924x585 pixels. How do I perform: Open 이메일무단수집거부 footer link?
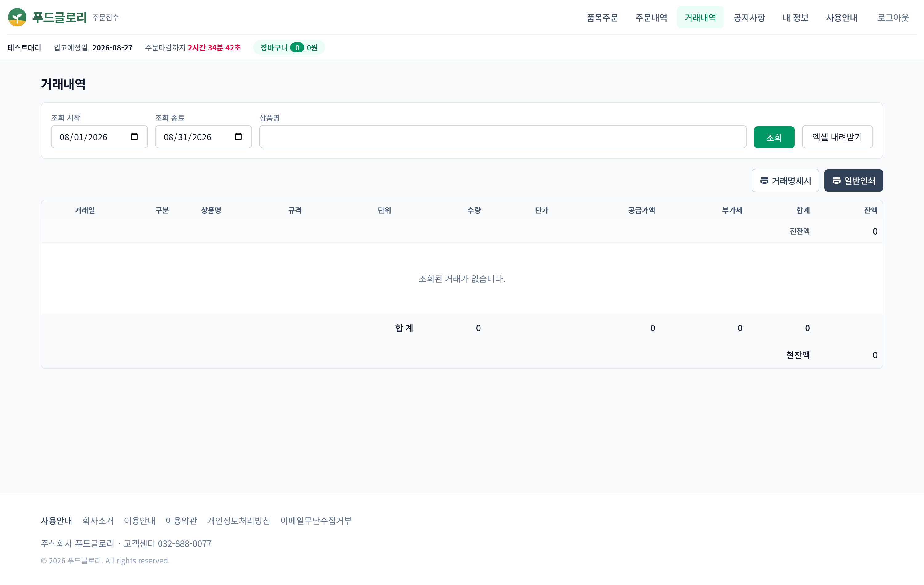pos(316,521)
